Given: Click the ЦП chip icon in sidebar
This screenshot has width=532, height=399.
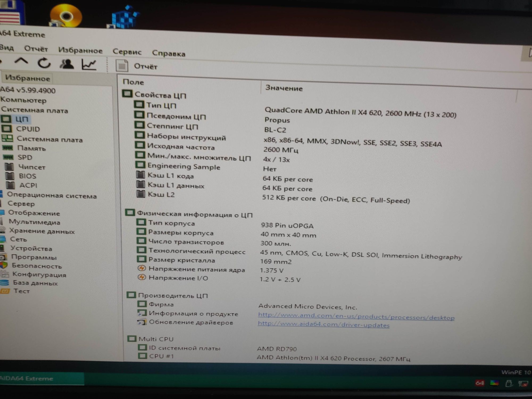Looking at the screenshot, I should point(6,119).
